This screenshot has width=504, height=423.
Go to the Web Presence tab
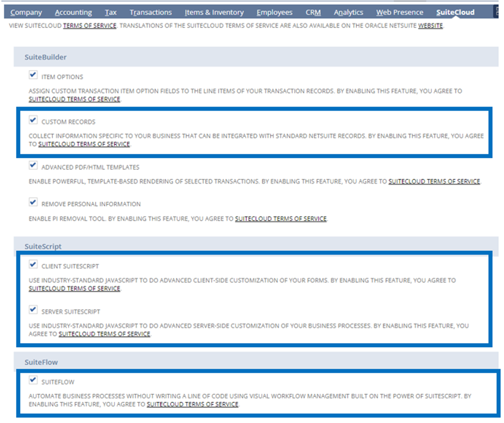click(x=400, y=12)
